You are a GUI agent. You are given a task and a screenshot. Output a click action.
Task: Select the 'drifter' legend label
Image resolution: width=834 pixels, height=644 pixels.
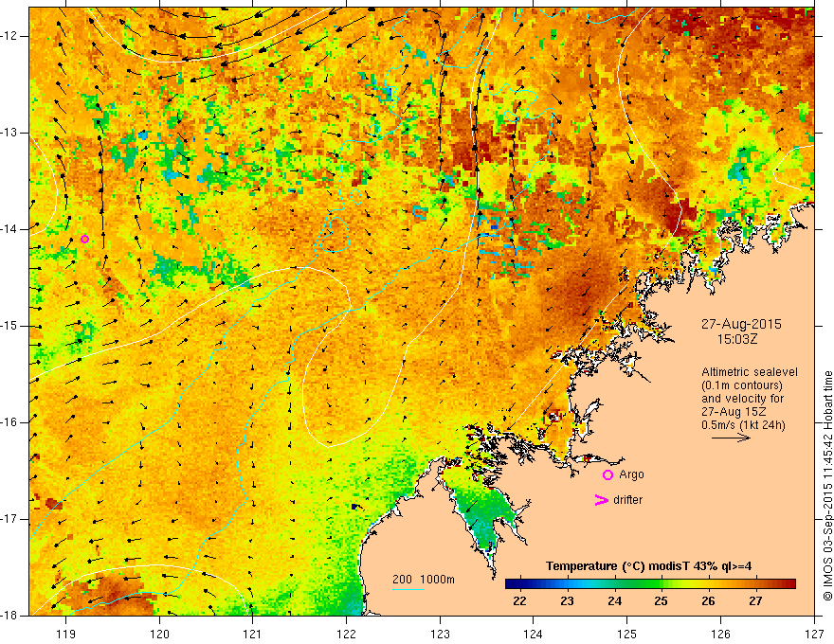pyautogui.click(x=627, y=500)
